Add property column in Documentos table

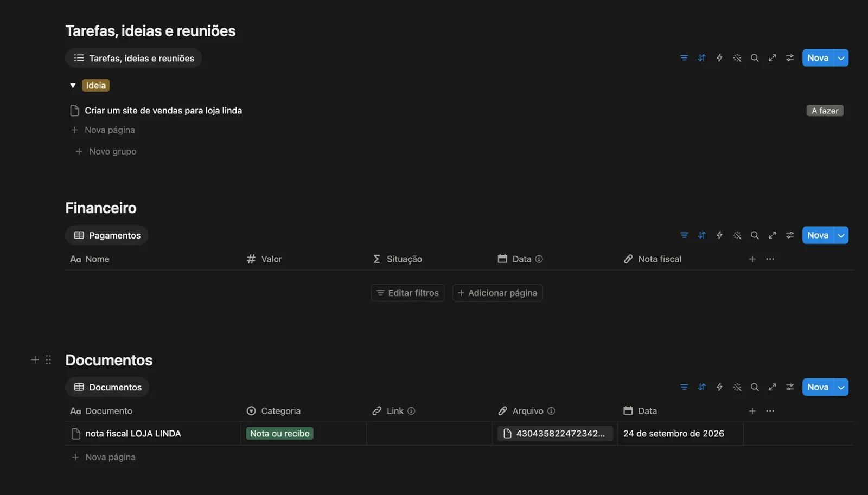[x=752, y=411]
